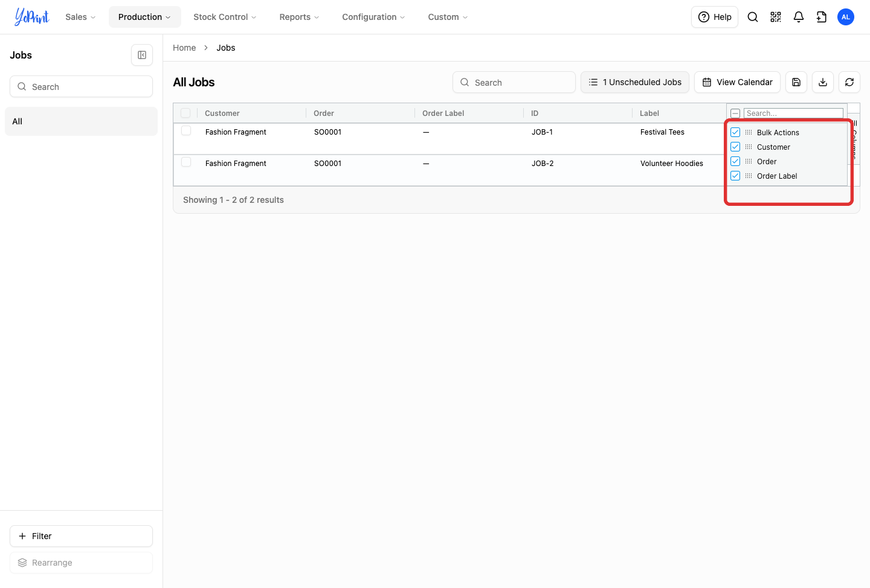Focus the column chooser Search field
870x588 pixels.
(793, 113)
